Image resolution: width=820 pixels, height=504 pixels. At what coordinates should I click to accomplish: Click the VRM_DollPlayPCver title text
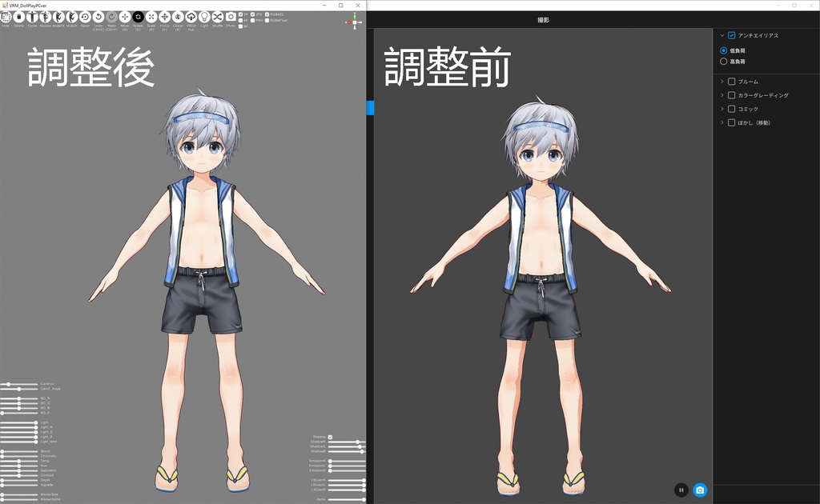click(x=28, y=6)
